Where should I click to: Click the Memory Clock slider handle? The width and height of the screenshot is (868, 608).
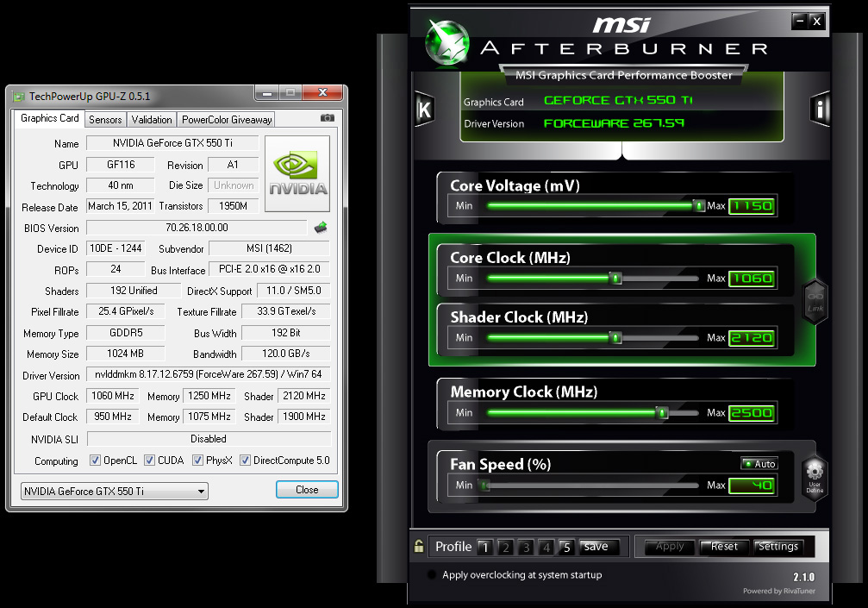661,412
